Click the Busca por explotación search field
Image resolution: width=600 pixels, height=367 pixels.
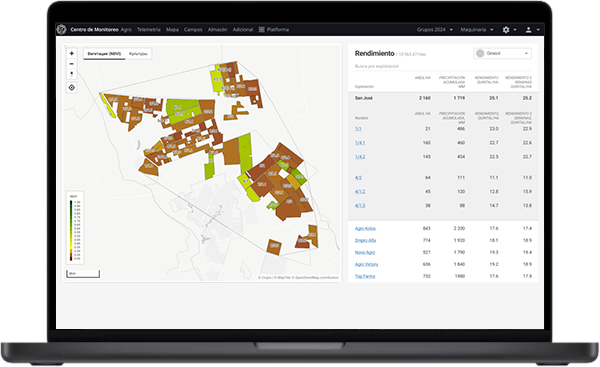pos(443,66)
